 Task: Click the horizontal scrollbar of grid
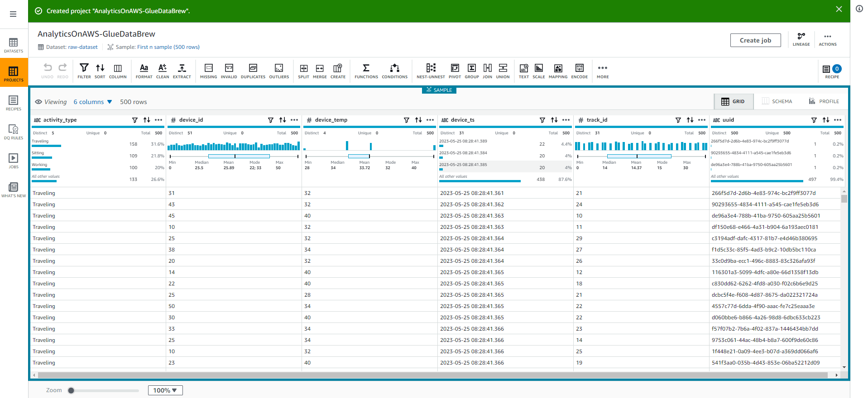[x=432, y=375]
